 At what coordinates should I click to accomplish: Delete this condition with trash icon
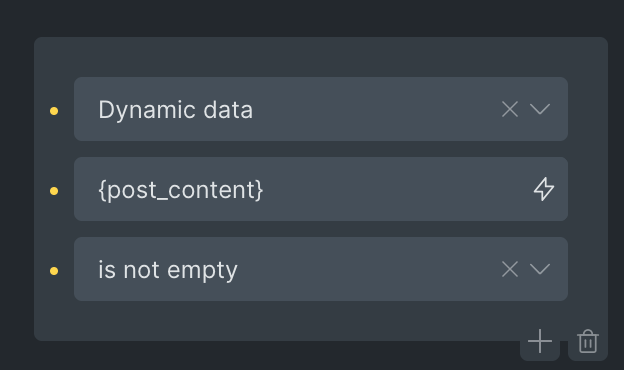[588, 341]
